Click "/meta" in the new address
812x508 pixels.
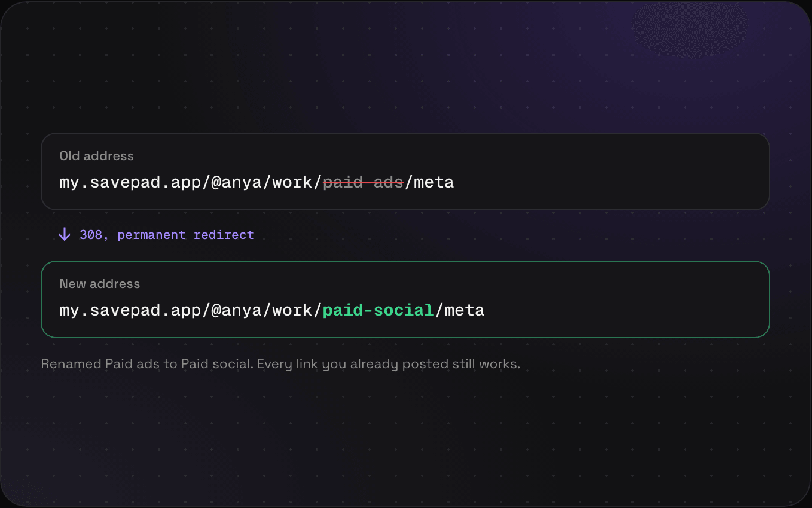(459, 310)
